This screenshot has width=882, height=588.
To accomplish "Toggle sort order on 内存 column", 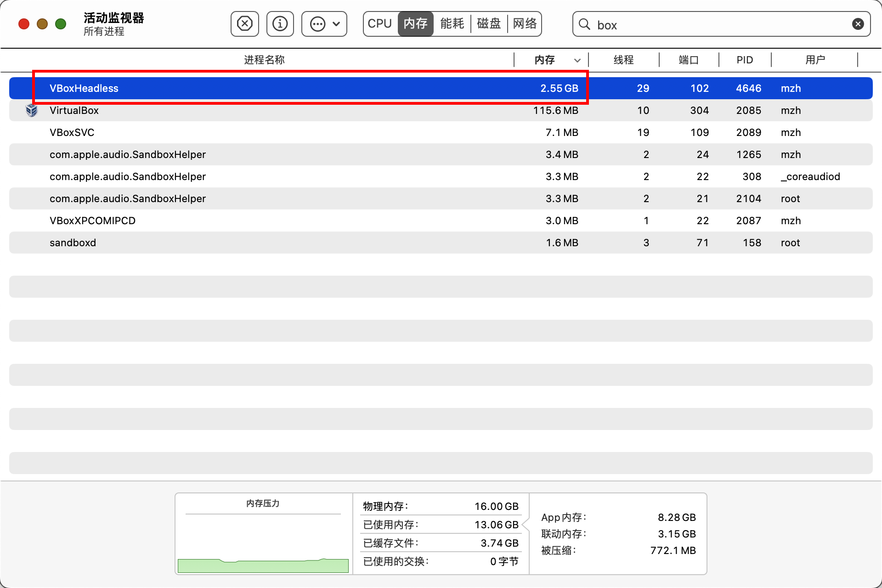I will point(551,60).
